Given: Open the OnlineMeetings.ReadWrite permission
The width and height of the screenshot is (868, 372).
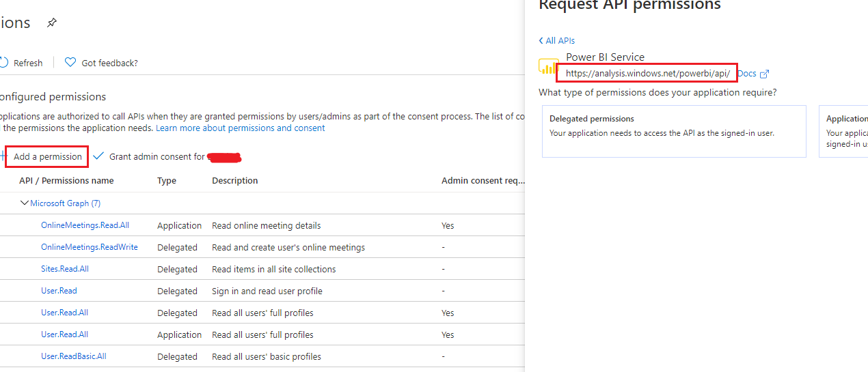Looking at the screenshot, I should point(89,247).
